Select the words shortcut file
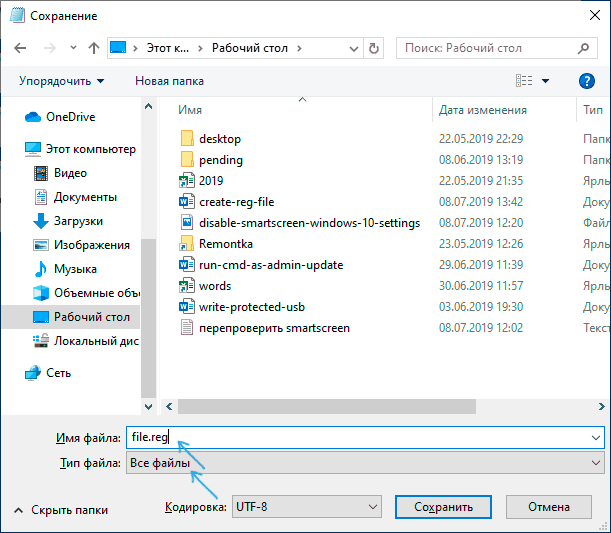 click(205, 286)
